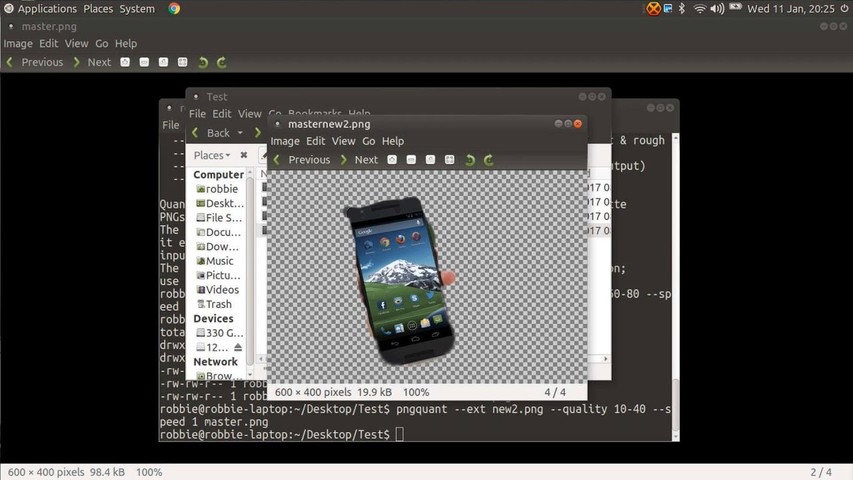Rotate masternew2.png image clockwise

(x=489, y=160)
